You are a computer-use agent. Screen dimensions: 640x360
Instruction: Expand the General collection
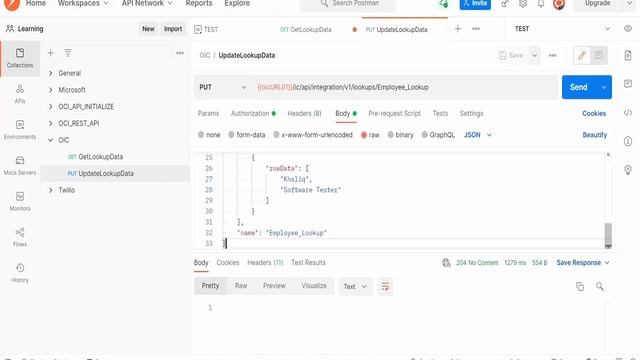[x=51, y=73]
